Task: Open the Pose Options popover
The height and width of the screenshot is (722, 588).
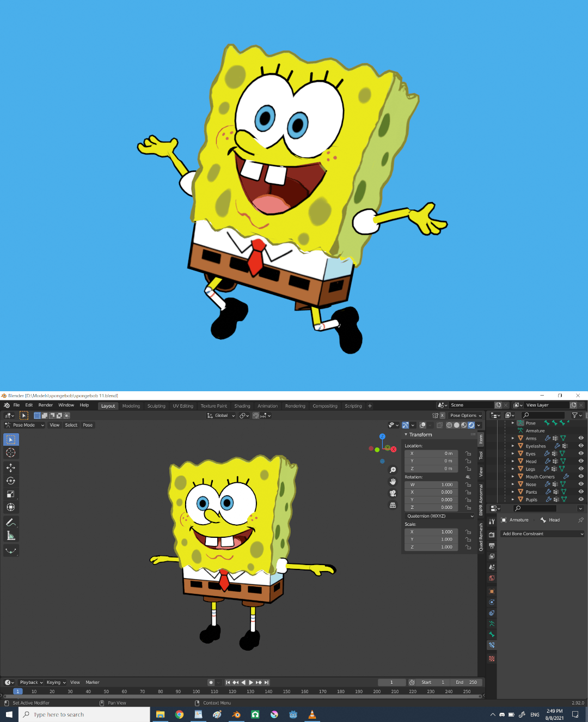Action: tap(465, 415)
